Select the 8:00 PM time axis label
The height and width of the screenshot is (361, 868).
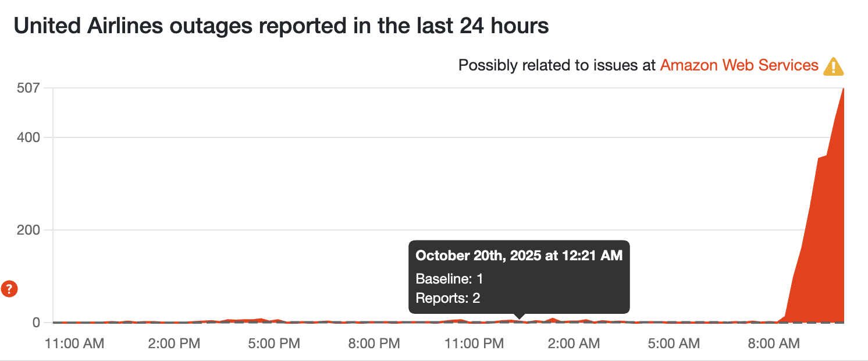pyautogui.click(x=374, y=344)
